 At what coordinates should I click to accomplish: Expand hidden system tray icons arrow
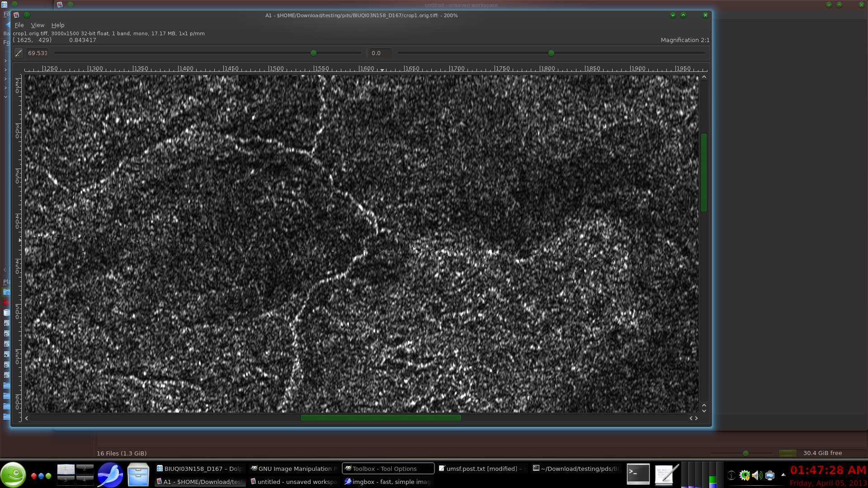pos(783,475)
